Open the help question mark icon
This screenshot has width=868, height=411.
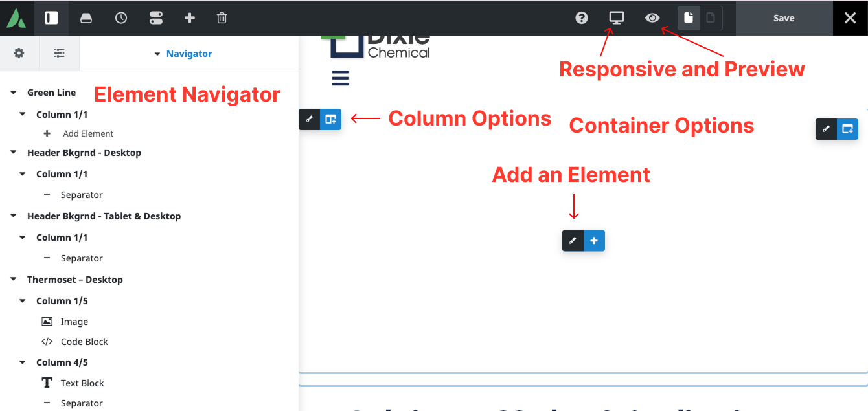582,18
